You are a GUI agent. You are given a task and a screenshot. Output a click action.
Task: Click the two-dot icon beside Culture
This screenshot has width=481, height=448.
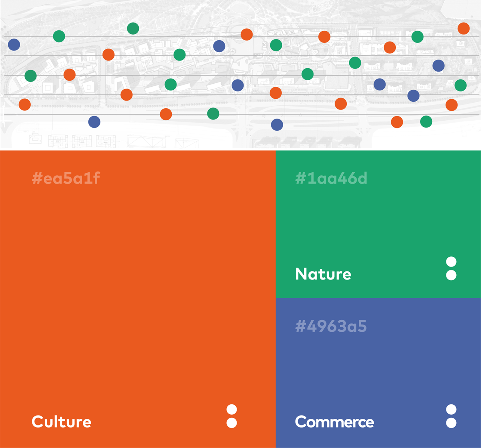[x=231, y=416]
